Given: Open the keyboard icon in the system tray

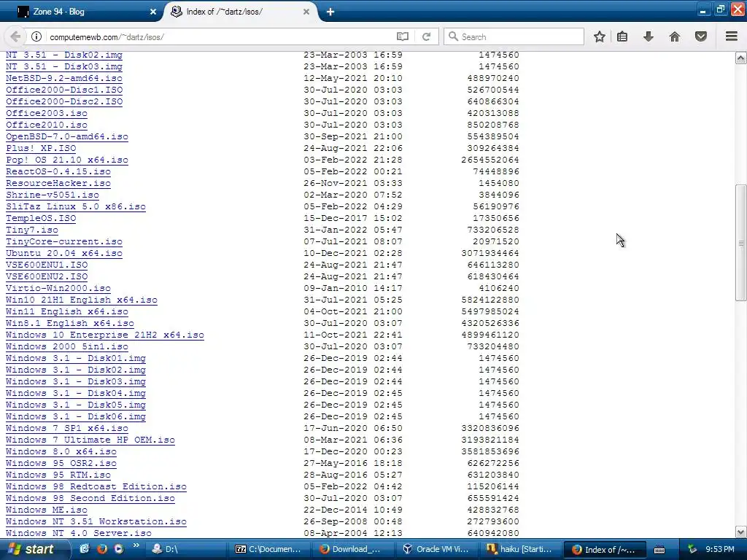Looking at the screenshot, I should (x=659, y=550).
